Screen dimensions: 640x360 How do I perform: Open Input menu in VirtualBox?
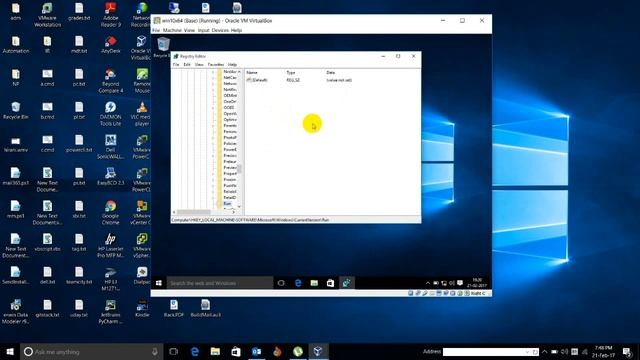click(203, 31)
